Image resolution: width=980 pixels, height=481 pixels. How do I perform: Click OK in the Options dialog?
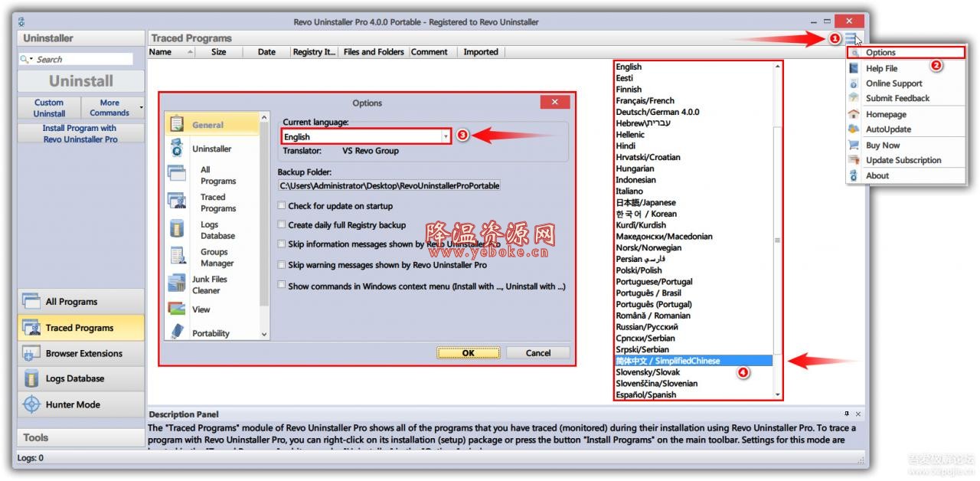tap(469, 353)
